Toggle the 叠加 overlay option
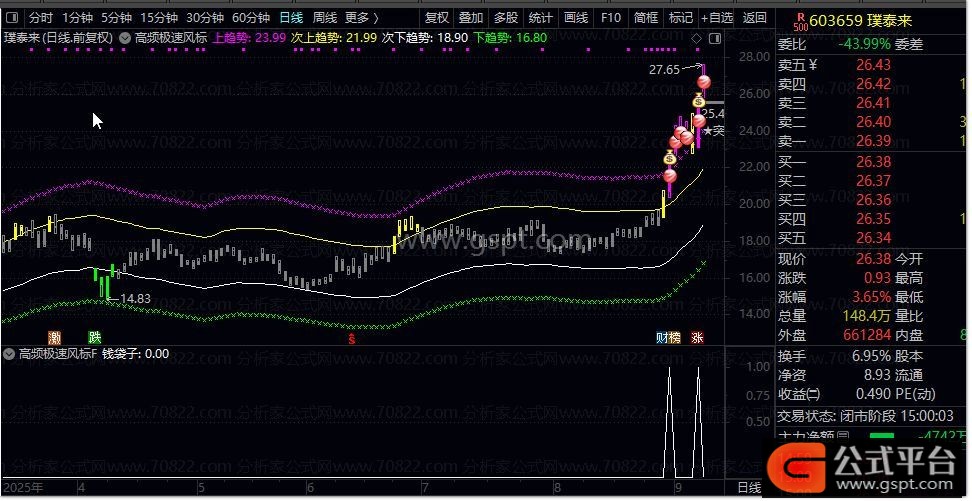This screenshot has height=501, width=972. click(471, 18)
